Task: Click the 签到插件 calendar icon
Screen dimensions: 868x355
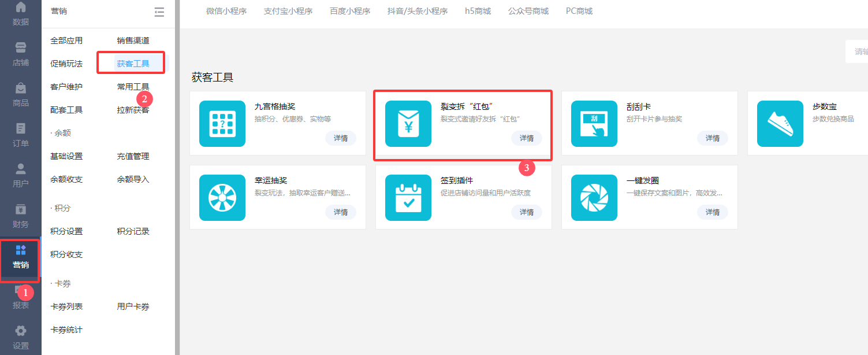Action: click(x=408, y=198)
